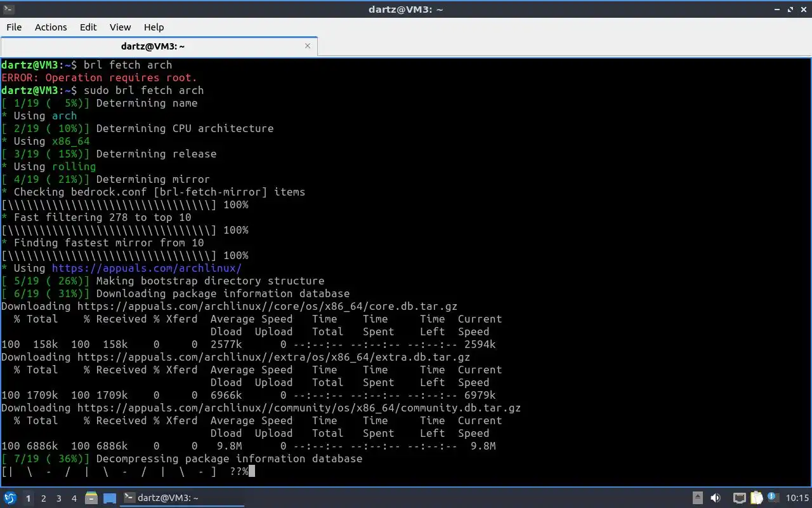812x508 pixels.
Task: Switch to workspace 3
Action: tap(58, 498)
